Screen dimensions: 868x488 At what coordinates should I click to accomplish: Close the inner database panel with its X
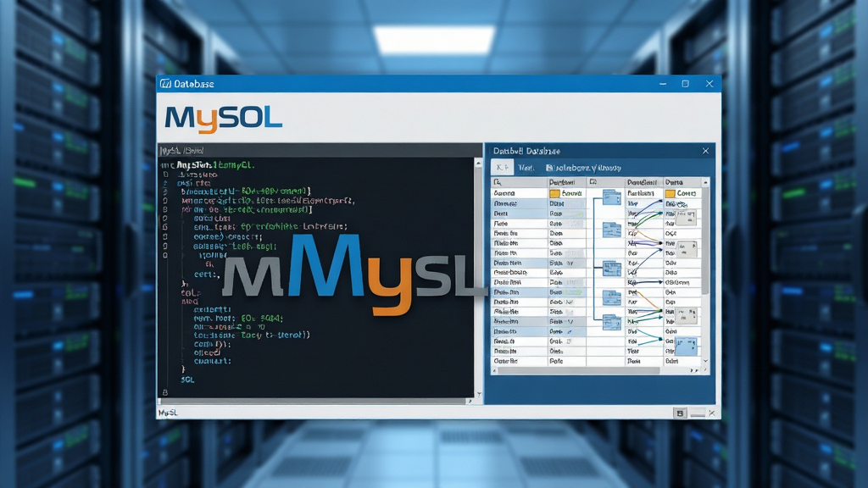(705, 151)
